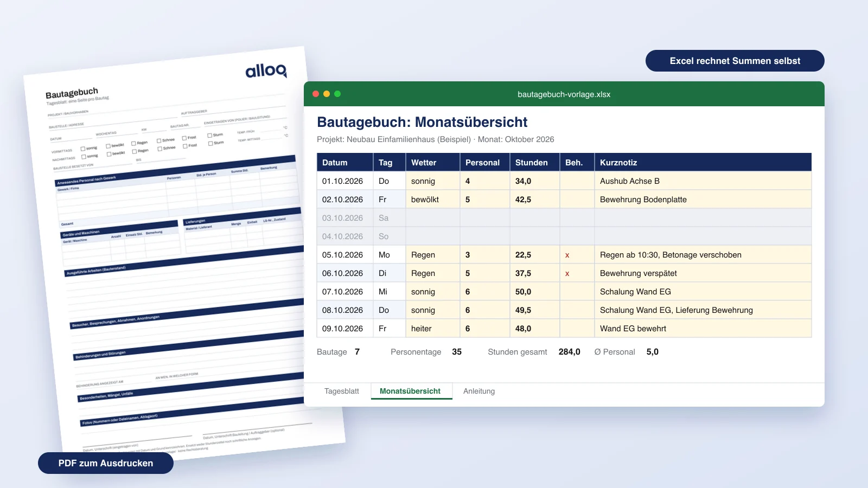
Task: Click the Bautage value '7'
Action: click(x=357, y=352)
